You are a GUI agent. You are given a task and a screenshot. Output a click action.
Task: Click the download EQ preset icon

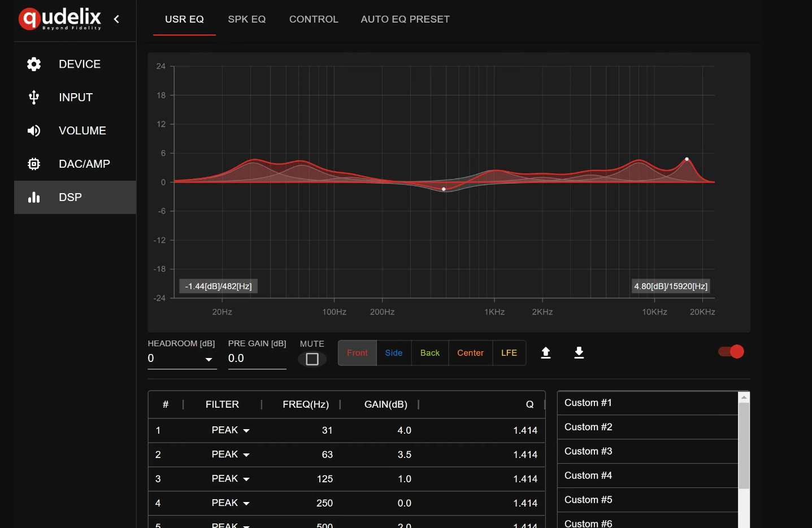coord(579,353)
